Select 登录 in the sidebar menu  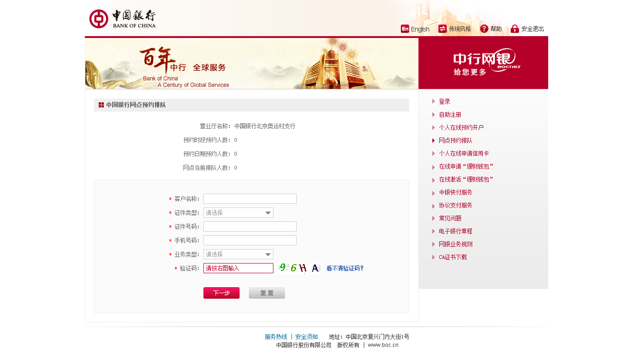[443, 101]
